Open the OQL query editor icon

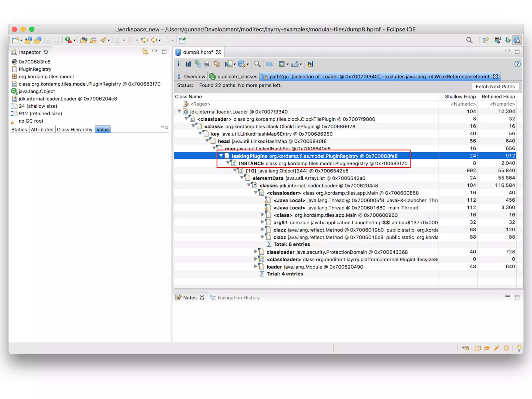(x=207, y=64)
